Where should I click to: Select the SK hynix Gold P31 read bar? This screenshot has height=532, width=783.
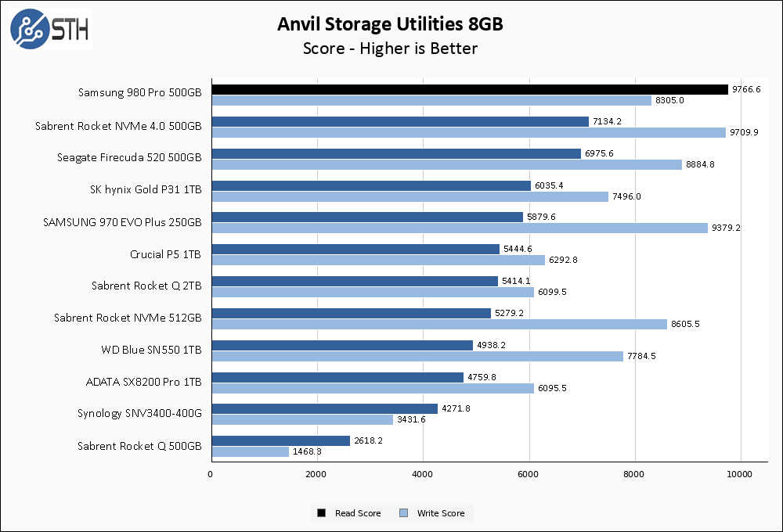(370, 185)
